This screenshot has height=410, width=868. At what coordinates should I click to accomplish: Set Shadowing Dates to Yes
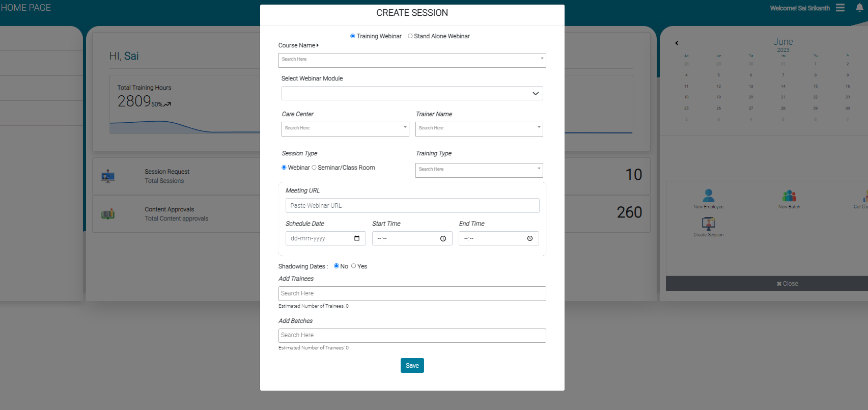point(354,266)
